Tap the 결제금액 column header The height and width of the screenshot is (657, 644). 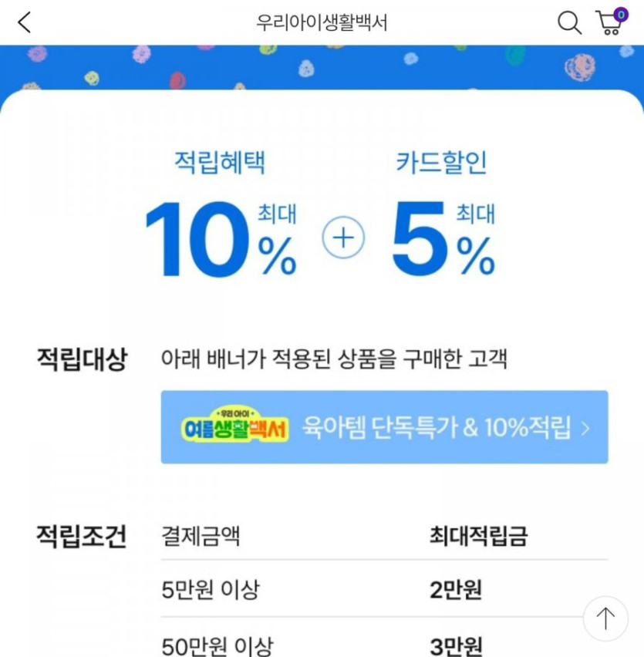point(201,536)
